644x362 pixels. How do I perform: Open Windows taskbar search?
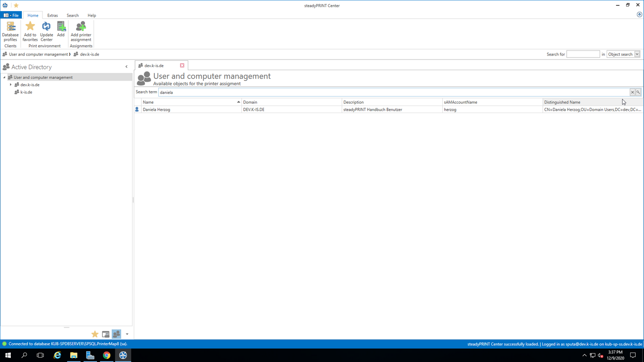(x=24, y=355)
